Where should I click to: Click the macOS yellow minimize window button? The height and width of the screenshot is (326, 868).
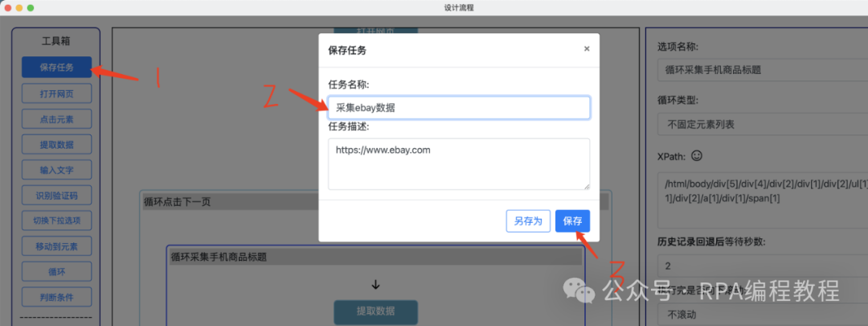point(18,8)
